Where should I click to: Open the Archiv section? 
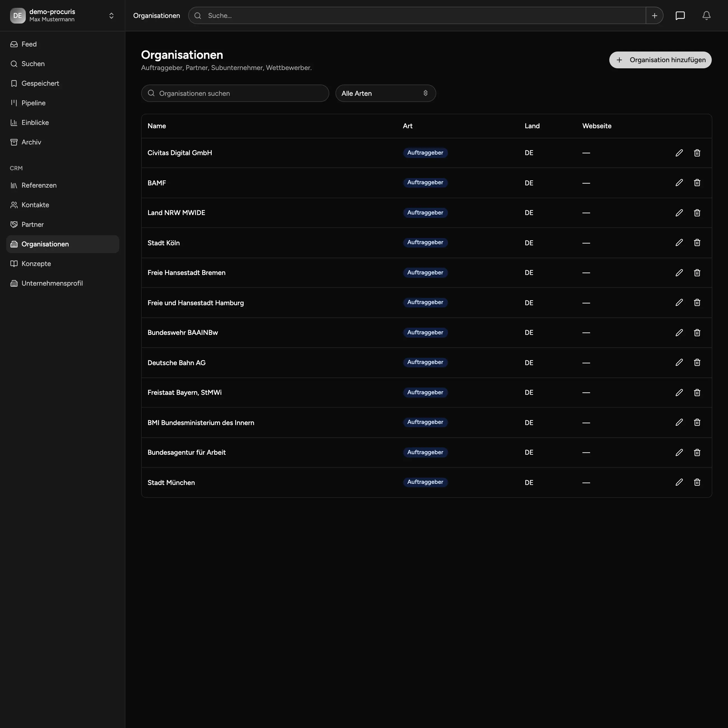click(x=62, y=142)
